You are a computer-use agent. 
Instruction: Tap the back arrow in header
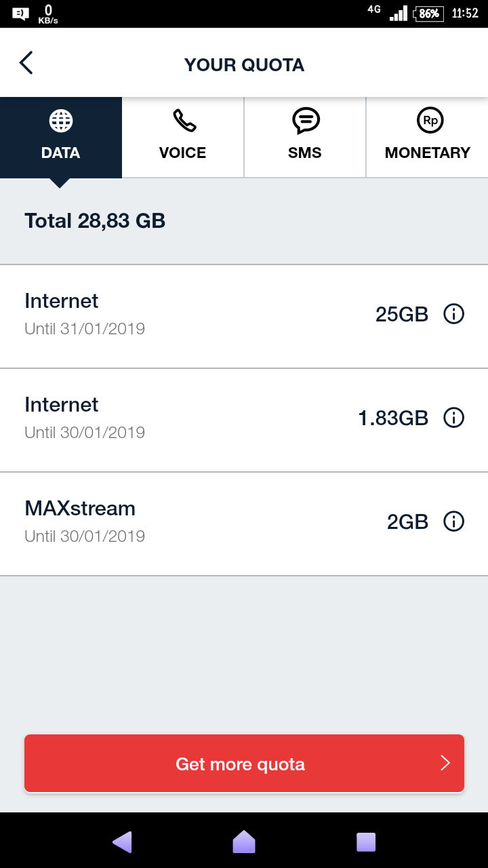coord(26,63)
